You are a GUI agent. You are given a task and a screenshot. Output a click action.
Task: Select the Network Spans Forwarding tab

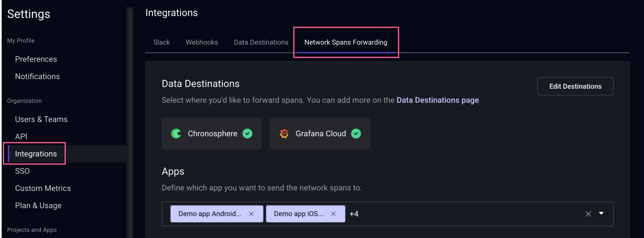pyautogui.click(x=346, y=42)
